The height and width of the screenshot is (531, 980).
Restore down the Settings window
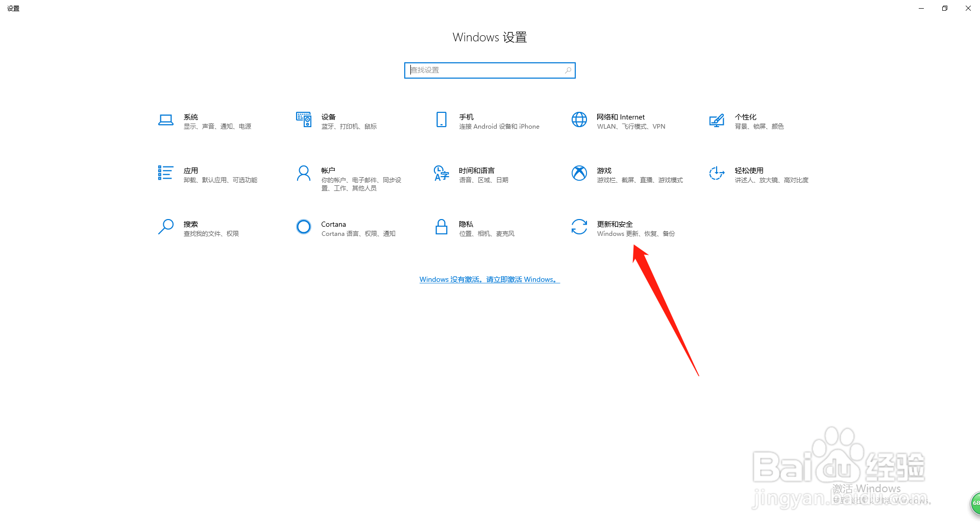(x=945, y=8)
